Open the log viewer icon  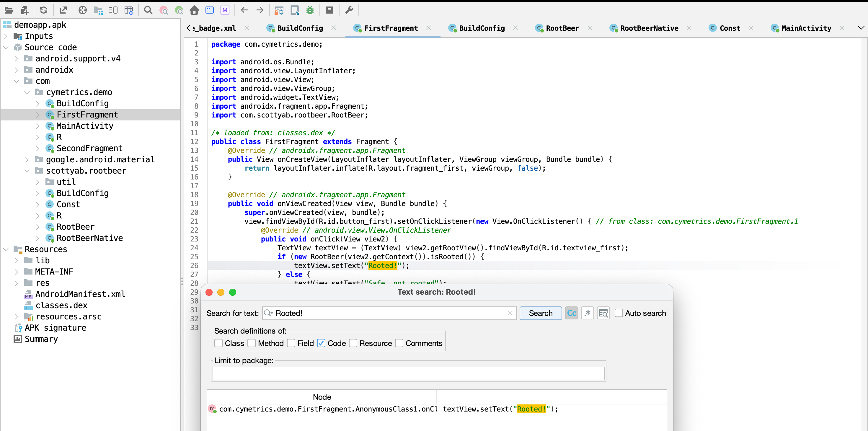329,10
